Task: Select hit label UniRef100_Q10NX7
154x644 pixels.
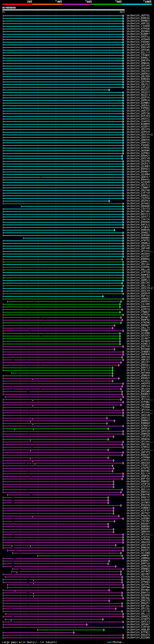Action: (138, 339)
